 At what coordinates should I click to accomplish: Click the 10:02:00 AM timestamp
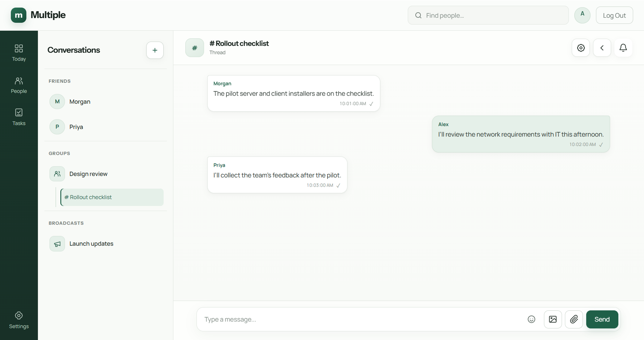pos(583,144)
